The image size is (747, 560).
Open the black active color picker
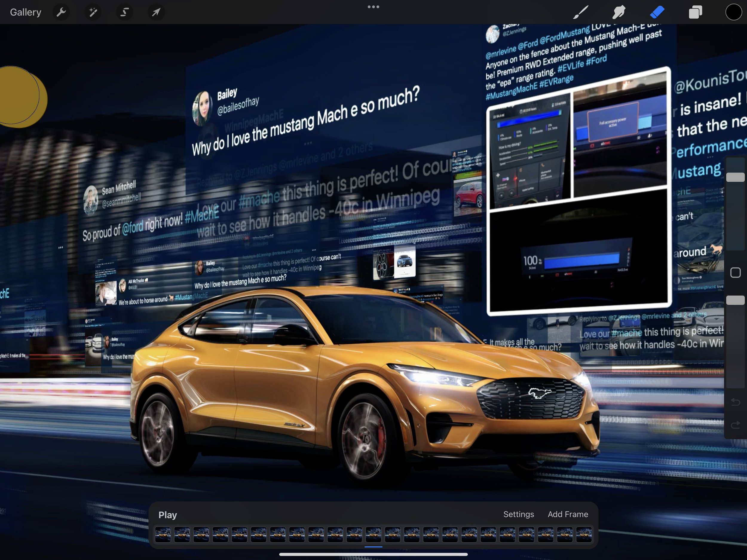coord(734,12)
